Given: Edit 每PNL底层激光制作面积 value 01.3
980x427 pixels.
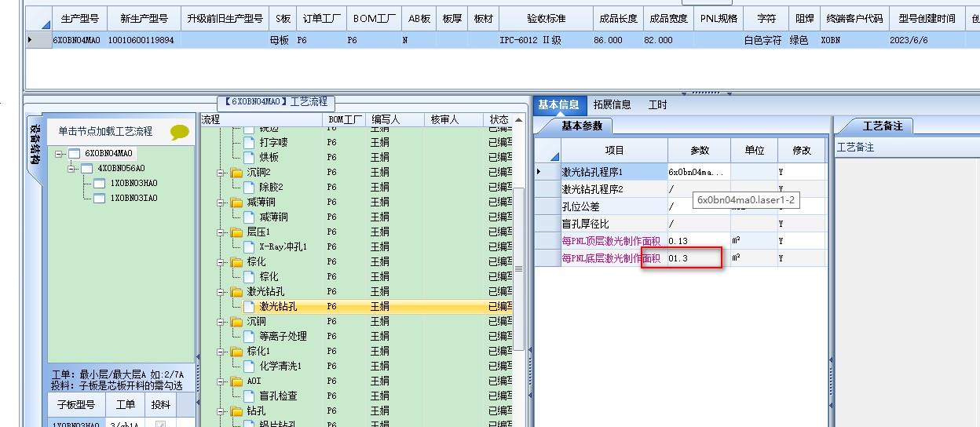Looking at the screenshot, I should [698, 258].
